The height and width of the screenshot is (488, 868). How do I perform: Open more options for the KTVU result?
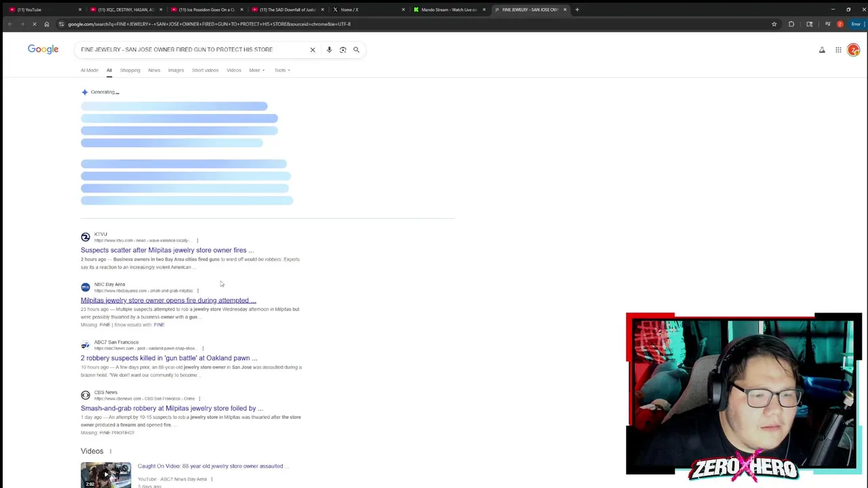click(x=197, y=241)
